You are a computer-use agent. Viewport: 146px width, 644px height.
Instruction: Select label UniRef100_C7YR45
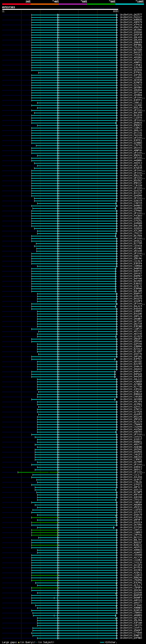point(131,633)
